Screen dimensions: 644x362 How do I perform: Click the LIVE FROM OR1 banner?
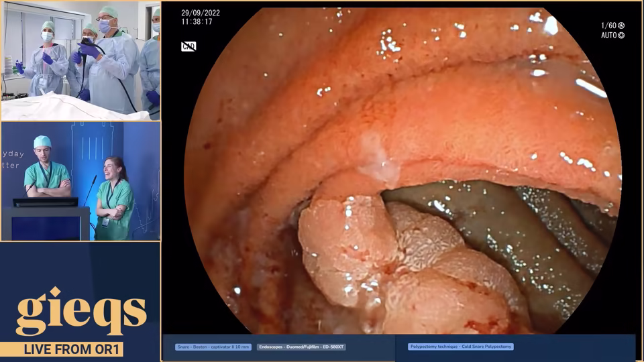tap(62, 349)
